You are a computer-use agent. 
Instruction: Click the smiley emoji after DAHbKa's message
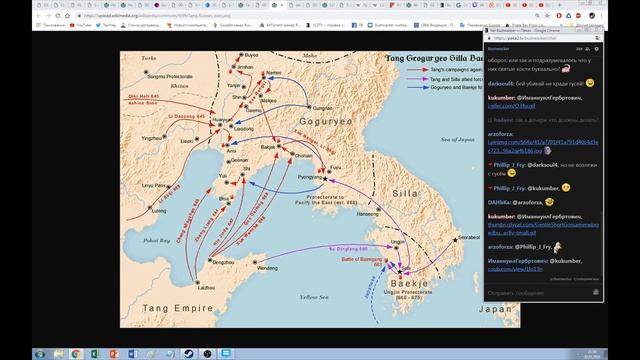pos(549,202)
